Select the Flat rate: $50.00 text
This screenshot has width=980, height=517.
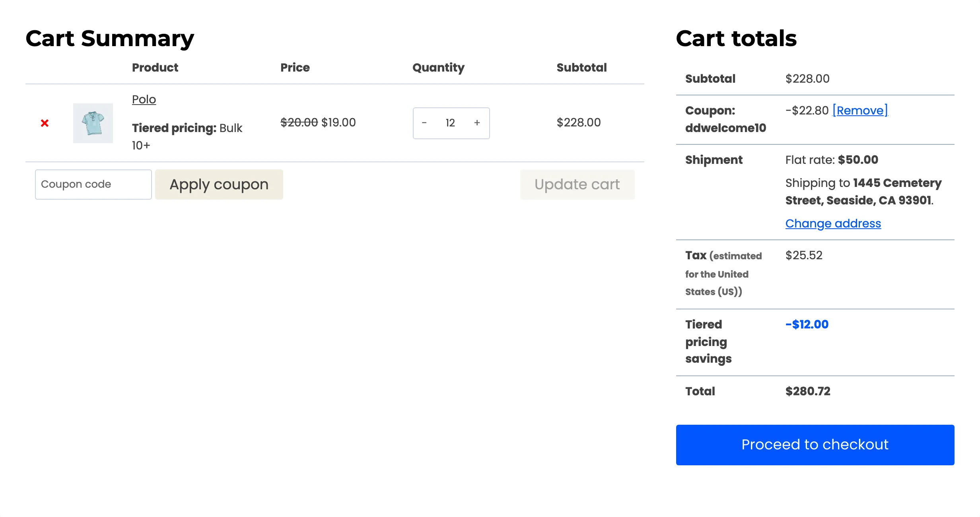pos(832,160)
